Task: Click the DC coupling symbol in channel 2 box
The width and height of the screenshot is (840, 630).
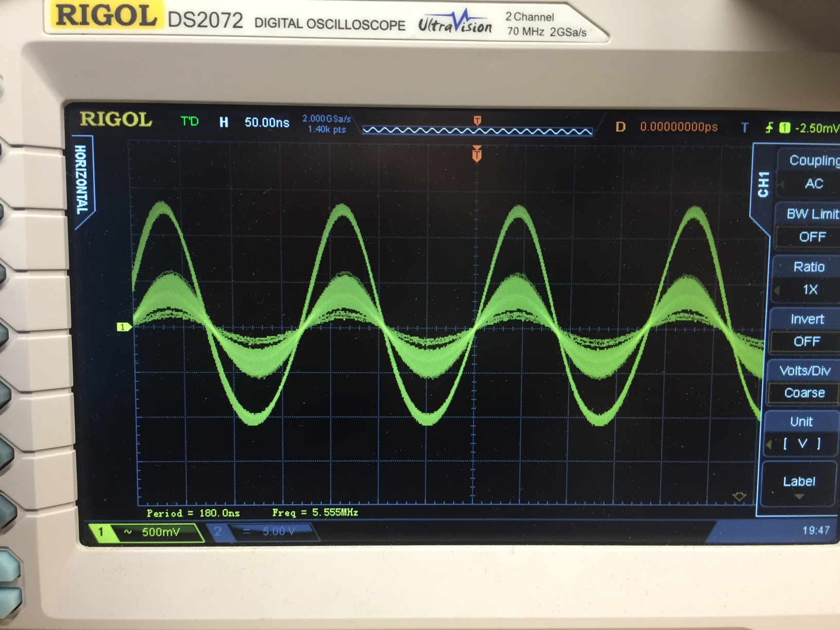Action: pyautogui.click(x=247, y=532)
